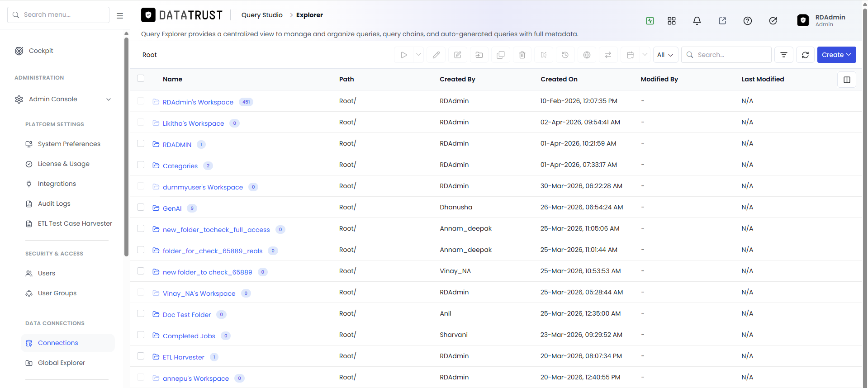Toggle the sidebar hamburger menu
Screen dimensions: 868x388
click(120, 15)
